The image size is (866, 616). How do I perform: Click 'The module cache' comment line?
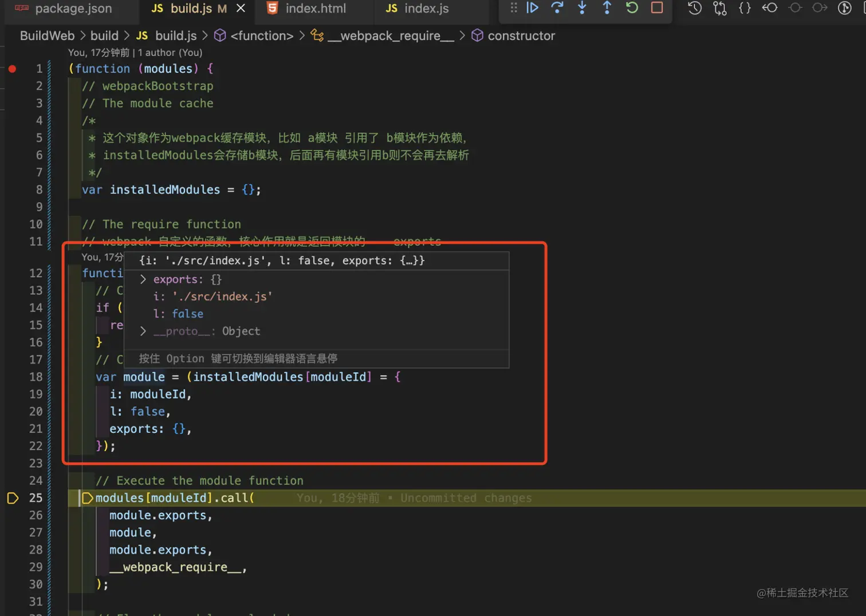147,103
